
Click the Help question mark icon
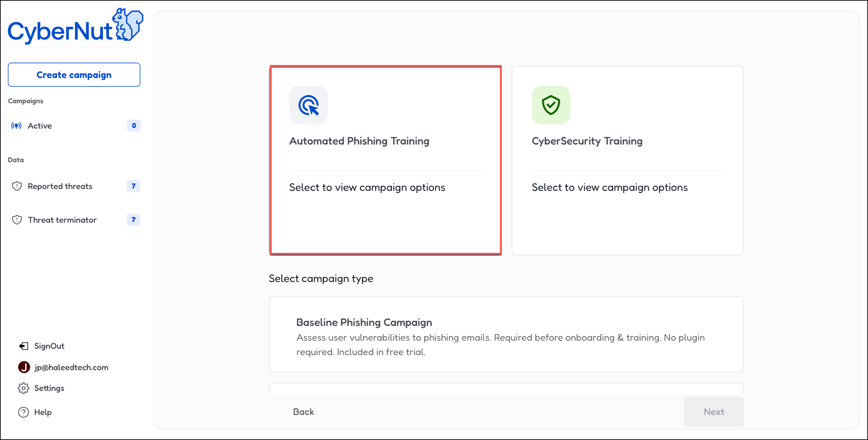(23, 412)
